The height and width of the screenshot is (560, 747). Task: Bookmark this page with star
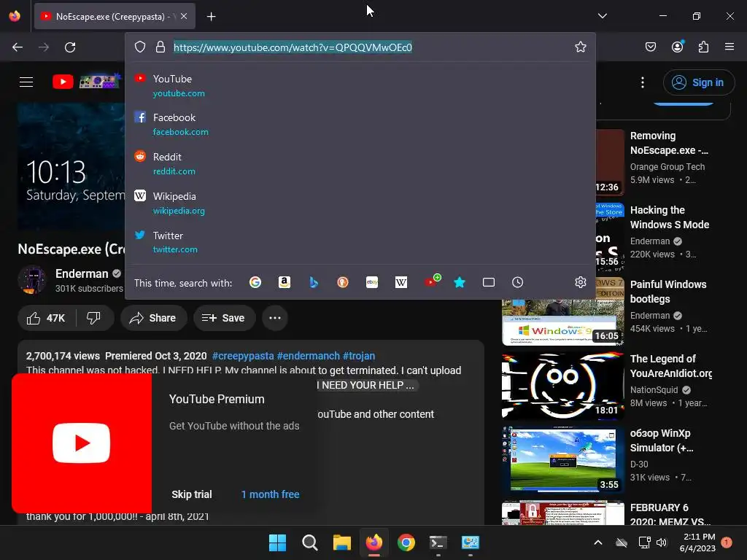tap(580, 47)
